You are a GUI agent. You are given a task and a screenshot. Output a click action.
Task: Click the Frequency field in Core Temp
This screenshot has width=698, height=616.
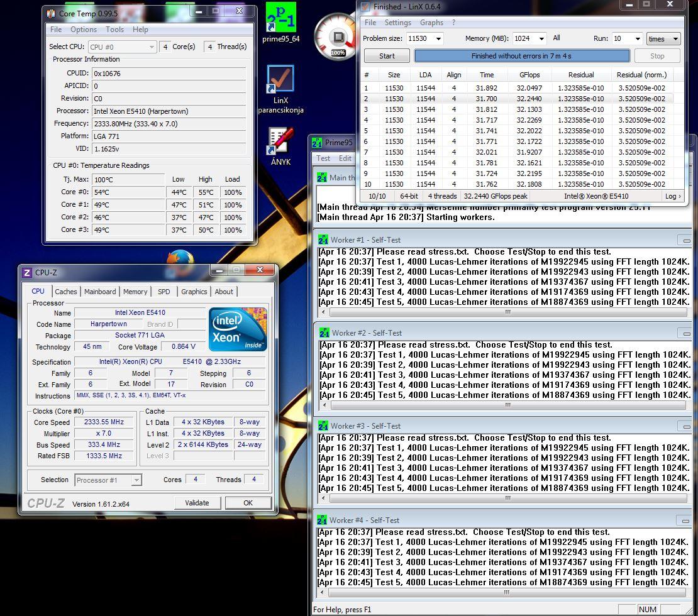tap(169, 124)
